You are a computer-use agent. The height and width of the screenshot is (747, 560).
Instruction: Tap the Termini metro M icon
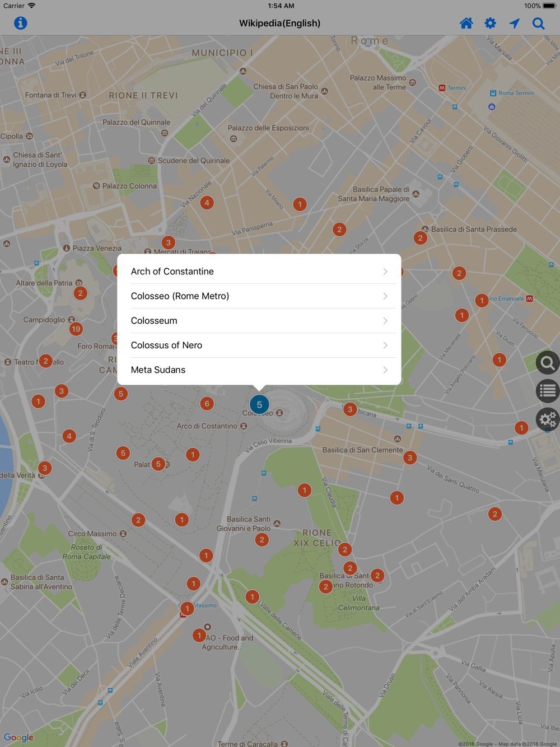click(442, 88)
